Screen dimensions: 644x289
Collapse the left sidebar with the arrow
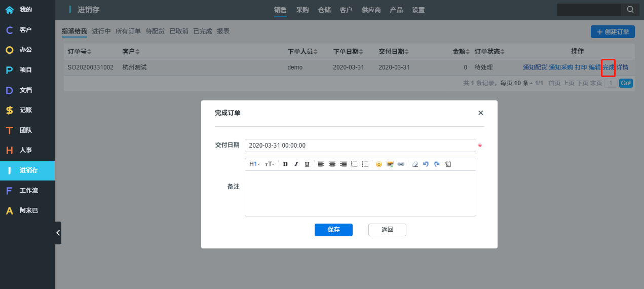[58, 233]
